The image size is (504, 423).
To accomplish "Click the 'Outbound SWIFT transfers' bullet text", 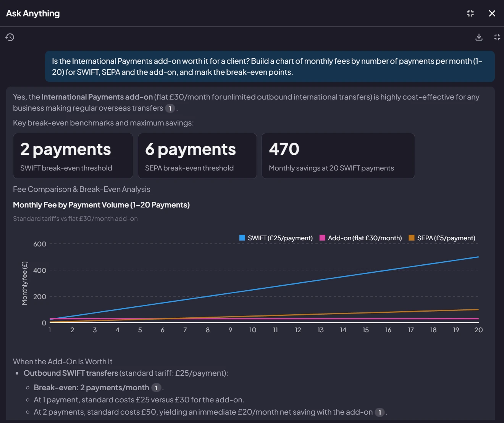I will tap(71, 373).
